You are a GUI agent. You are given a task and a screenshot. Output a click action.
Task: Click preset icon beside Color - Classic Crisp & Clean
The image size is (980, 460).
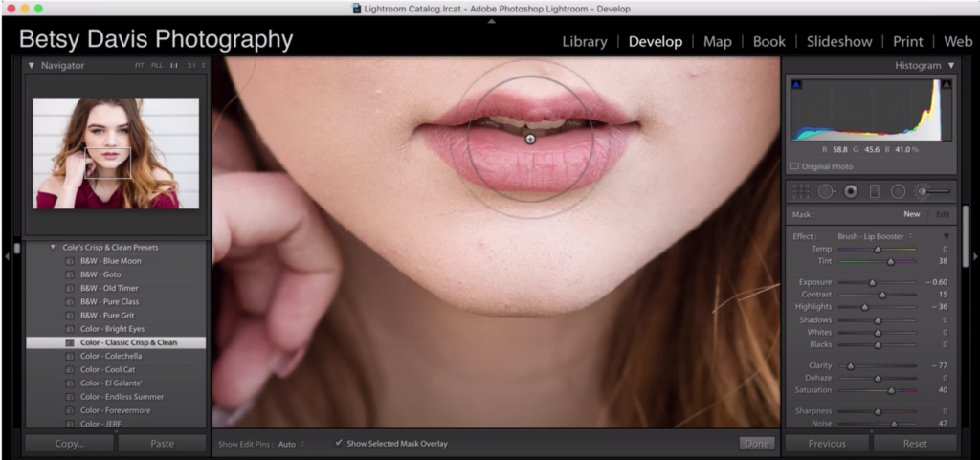point(70,342)
